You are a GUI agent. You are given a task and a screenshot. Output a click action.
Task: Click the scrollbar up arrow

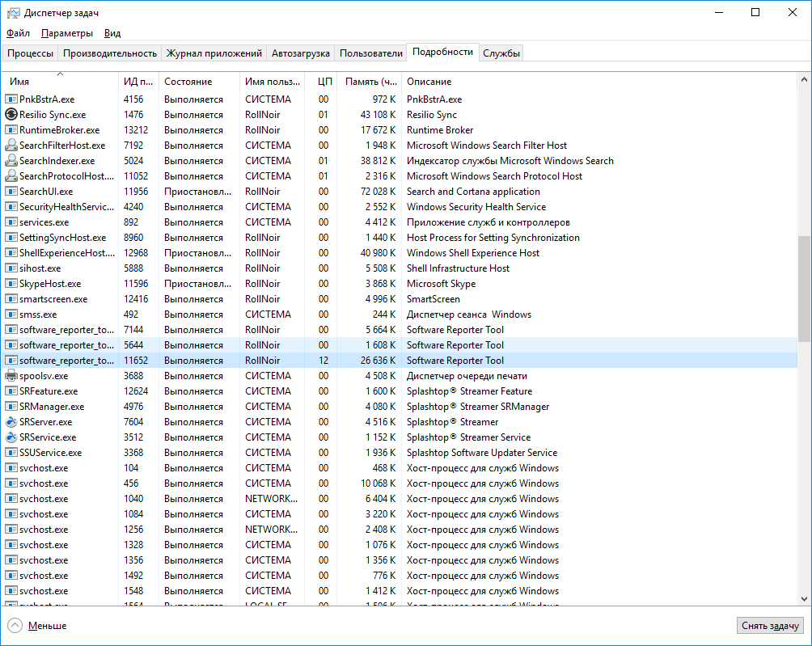pos(804,80)
